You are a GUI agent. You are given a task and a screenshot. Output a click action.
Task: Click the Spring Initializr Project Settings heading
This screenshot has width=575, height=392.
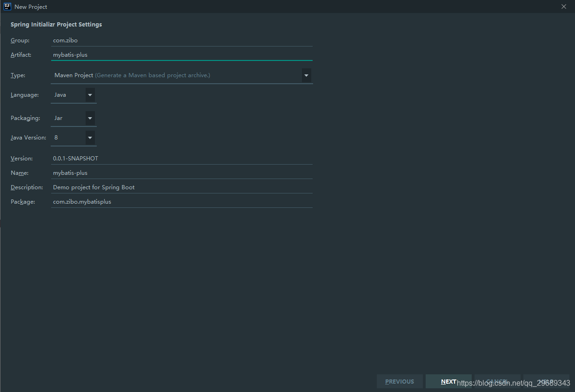point(56,24)
